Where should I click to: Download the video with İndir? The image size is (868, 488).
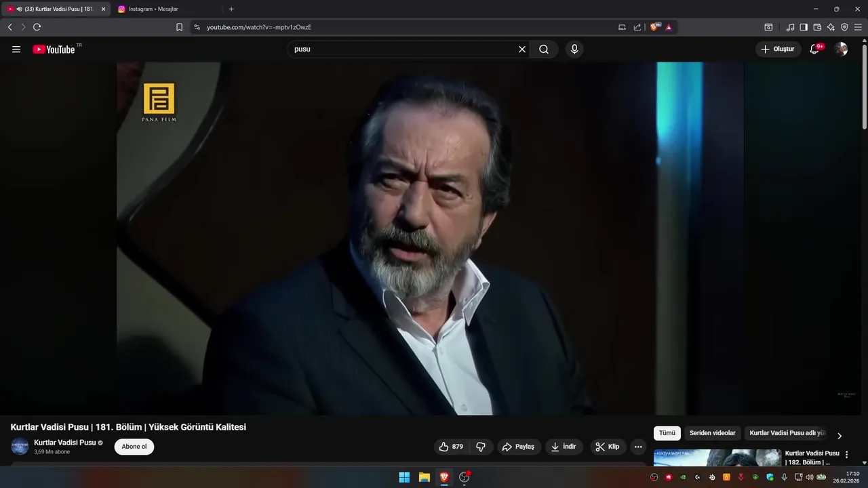[564, 447]
